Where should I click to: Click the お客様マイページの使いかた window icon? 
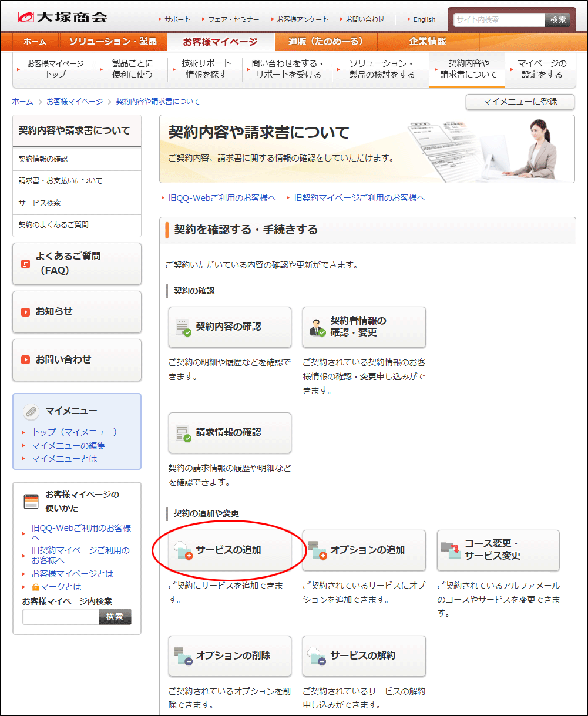(31, 502)
